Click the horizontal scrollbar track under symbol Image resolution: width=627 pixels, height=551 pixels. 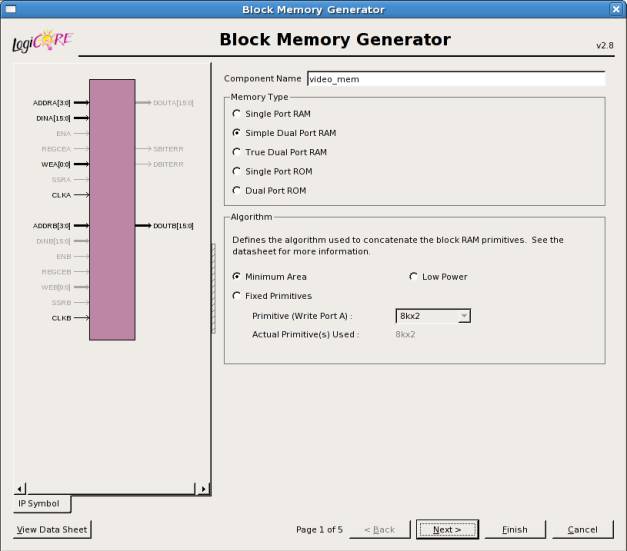[x=111, y=489]
